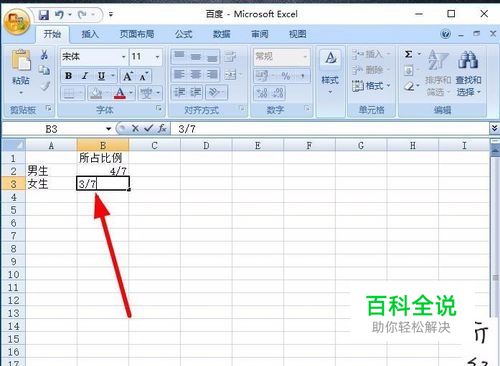
Task: Open the 页面布局 ribbon tab
Action: pos(137,34)
